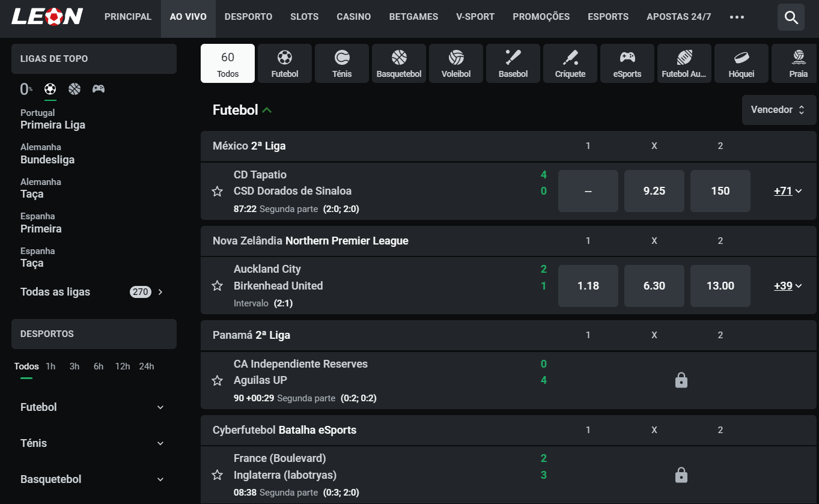Viewport: 819px width, 504px height.
Task: Expand +71 markets for CD Tapatio
Action: point(788,191)
